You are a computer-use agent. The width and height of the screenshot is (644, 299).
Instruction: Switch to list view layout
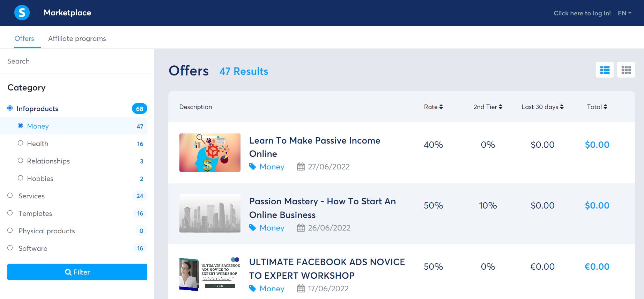[x=605, y=70]
